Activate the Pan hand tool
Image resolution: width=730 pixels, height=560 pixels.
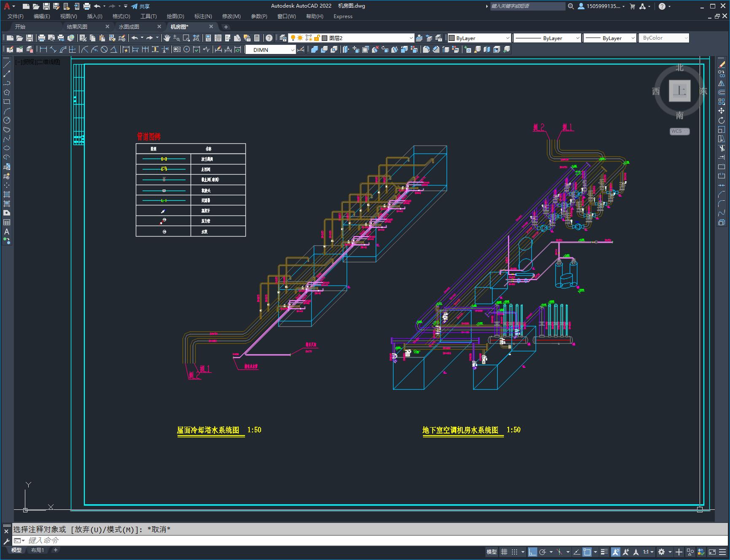[x=167, y=38]
